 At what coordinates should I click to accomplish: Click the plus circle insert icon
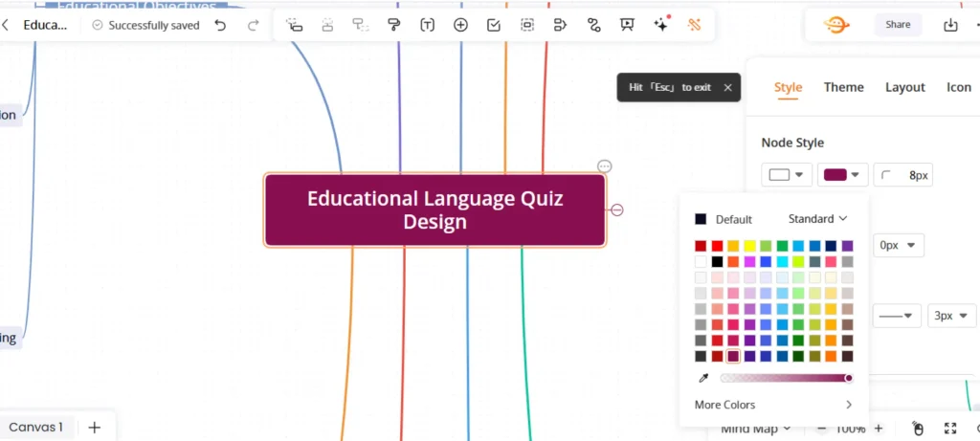460,25
